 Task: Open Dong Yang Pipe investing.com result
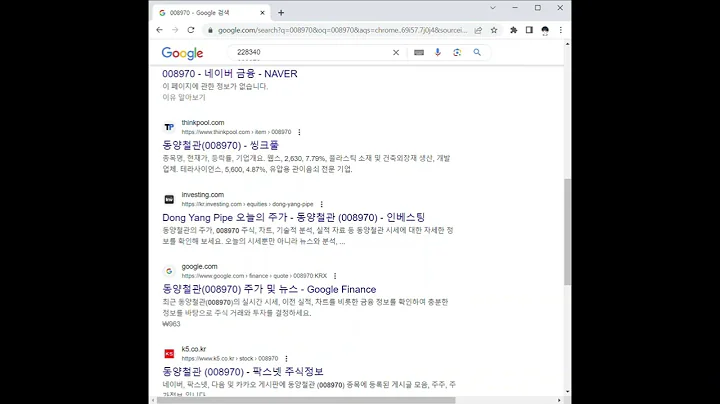click(x=293, y=218)
